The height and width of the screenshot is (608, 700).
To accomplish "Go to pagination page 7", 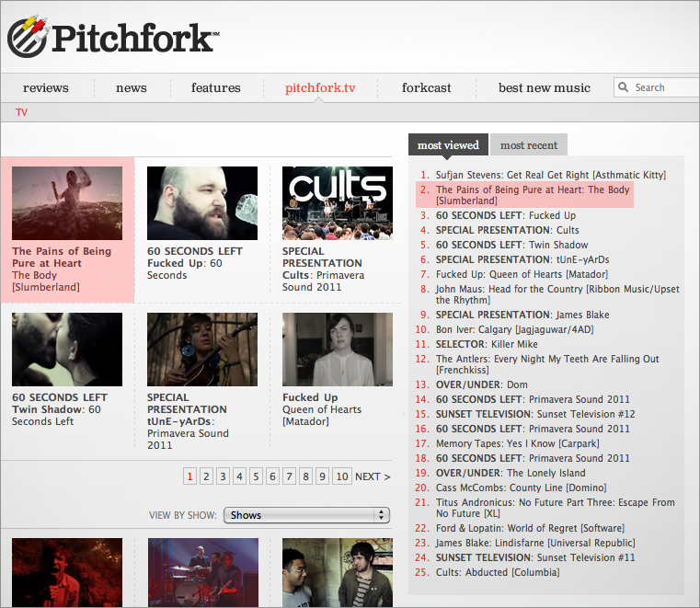I will point(289,476).
